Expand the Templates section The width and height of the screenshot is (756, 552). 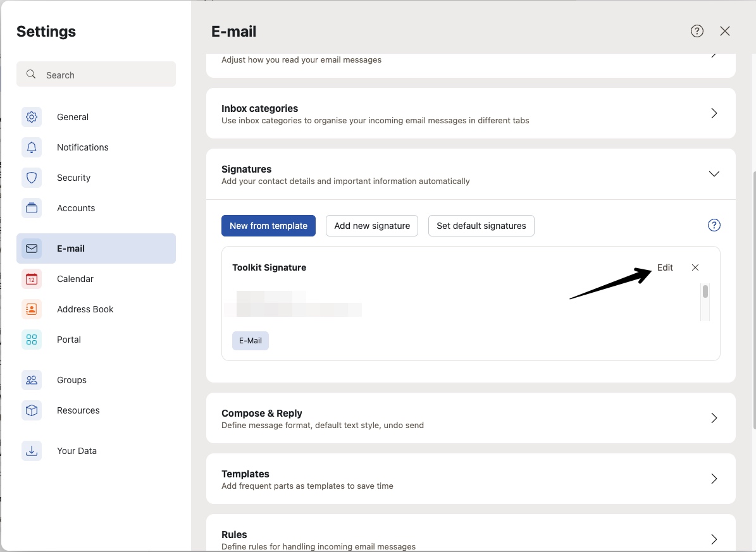(714, 479)
